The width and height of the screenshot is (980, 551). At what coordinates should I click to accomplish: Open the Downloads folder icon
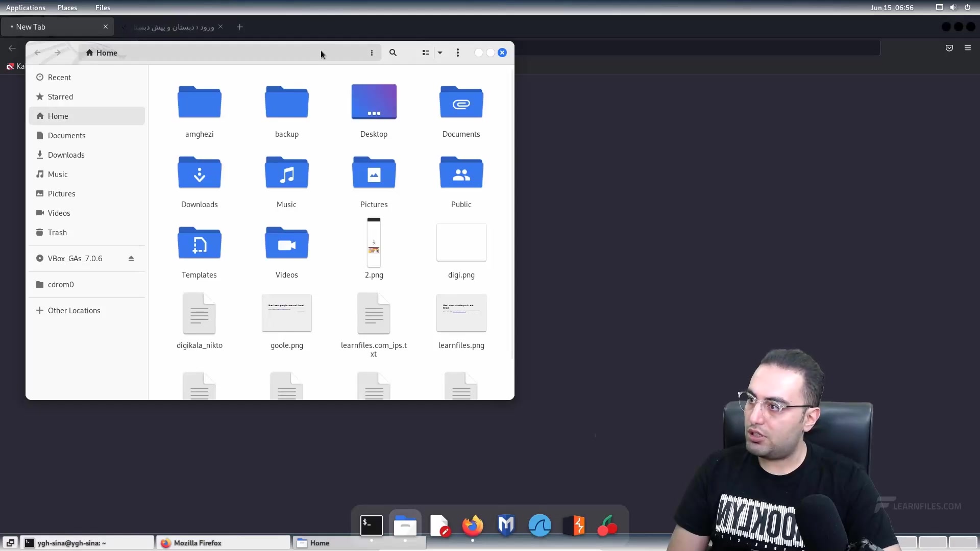[199, 173]
